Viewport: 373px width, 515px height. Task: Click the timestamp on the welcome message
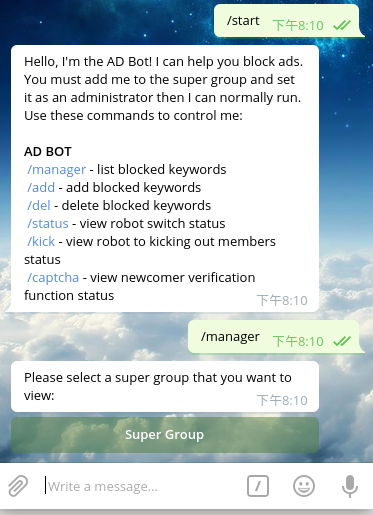(x=282, y=300)
